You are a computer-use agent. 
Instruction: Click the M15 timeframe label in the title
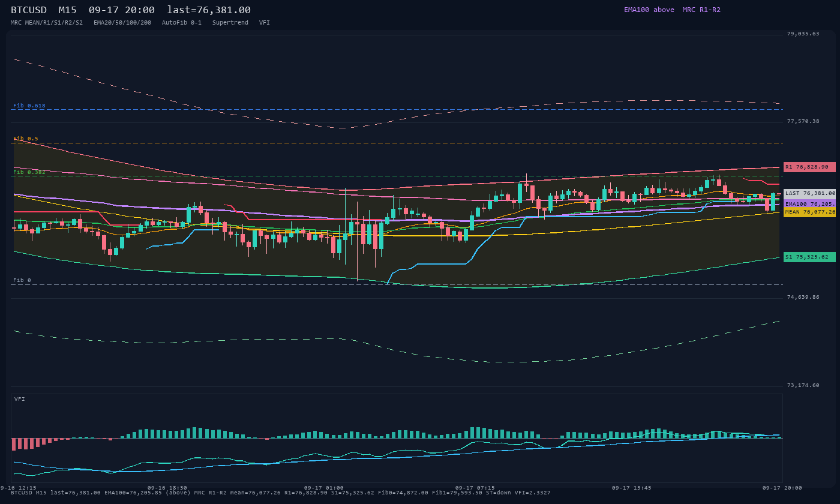point(67,10)
